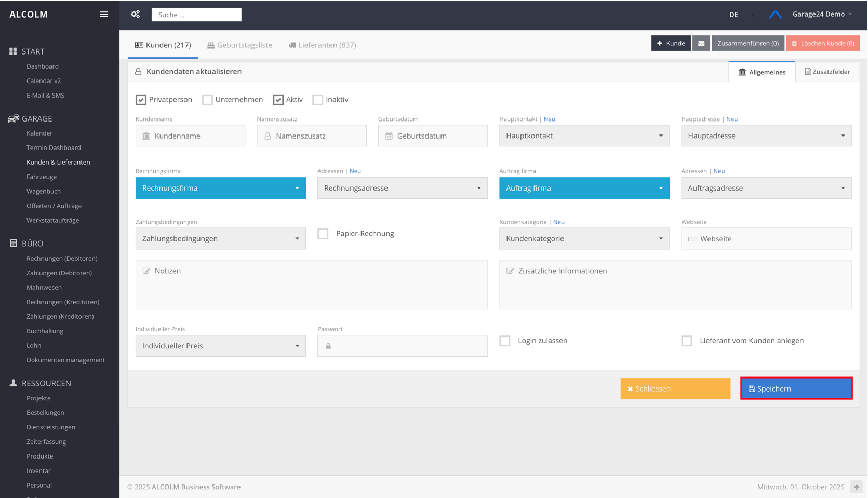Click the envelope email button

click(701, 43)
